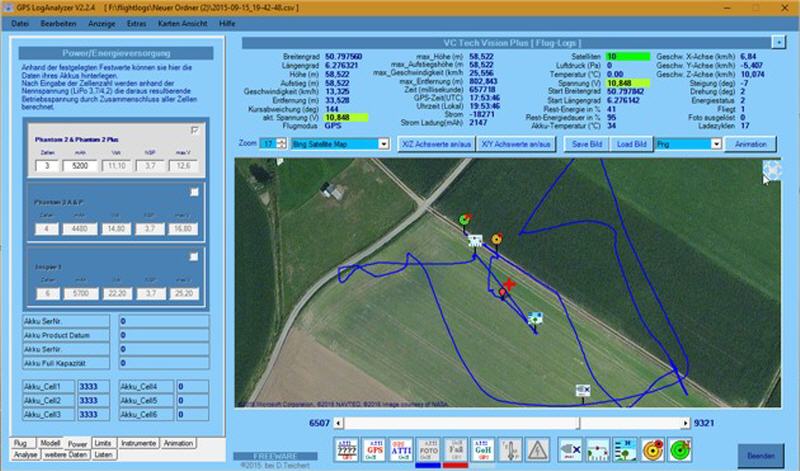Click the altitude profile icon with H
800x471 pixels.
[625, 450]
